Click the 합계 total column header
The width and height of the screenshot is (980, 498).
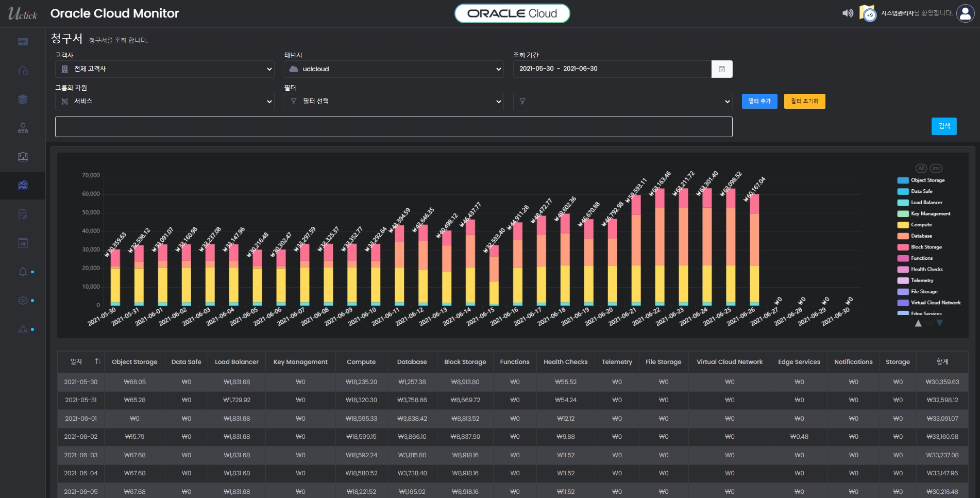(x=942, y=362)
